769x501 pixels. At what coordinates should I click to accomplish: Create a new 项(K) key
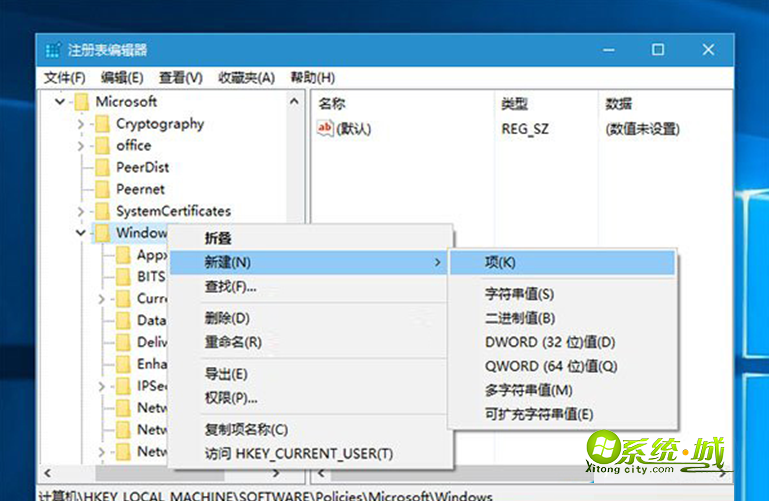pos(563,263)
